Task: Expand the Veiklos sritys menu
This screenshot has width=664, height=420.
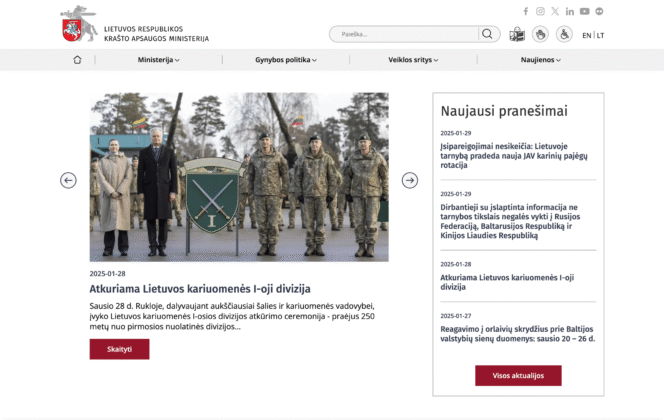Action: [x=413, y=60]
